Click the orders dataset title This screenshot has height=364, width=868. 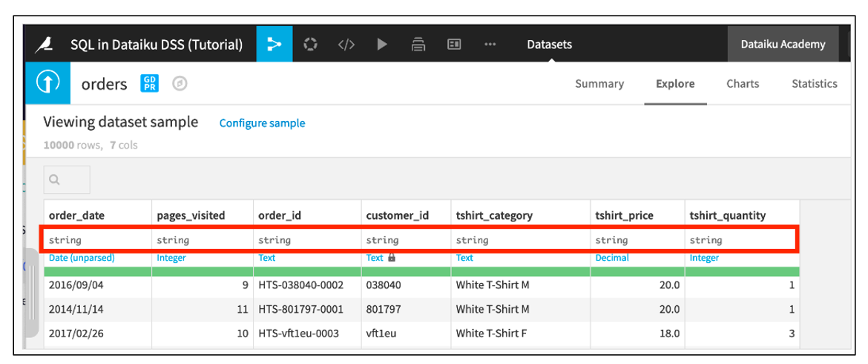[104, 84]
